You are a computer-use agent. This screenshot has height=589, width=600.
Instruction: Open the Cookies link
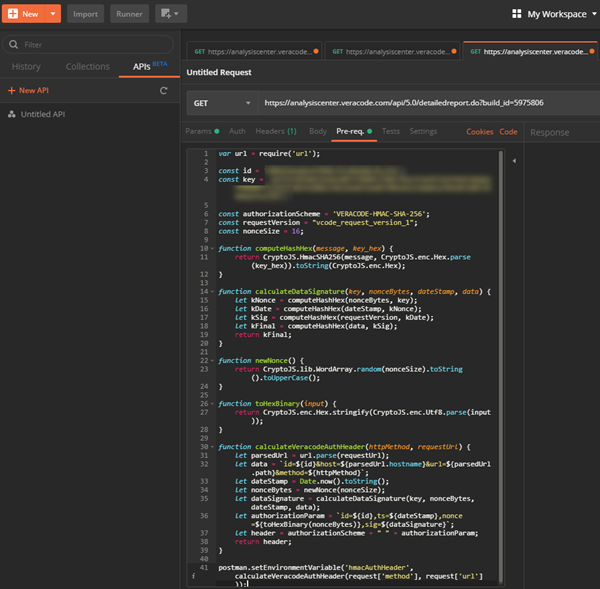pos(479,131)
